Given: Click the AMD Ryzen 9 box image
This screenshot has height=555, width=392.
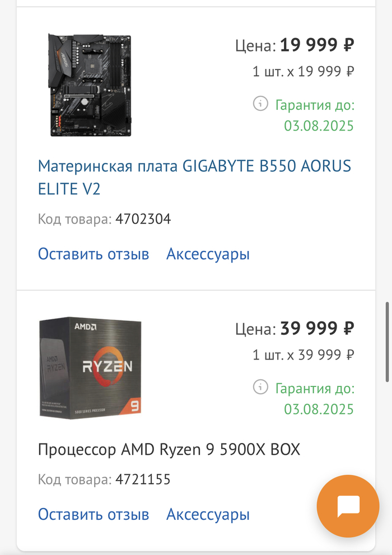Looking at the screenshot, I should pos(90,368).
